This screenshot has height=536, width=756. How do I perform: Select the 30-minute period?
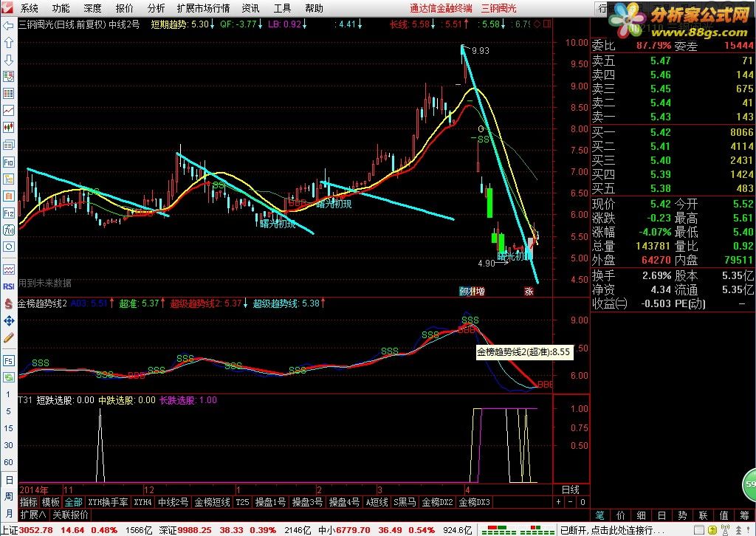click(x=8, y=445)
